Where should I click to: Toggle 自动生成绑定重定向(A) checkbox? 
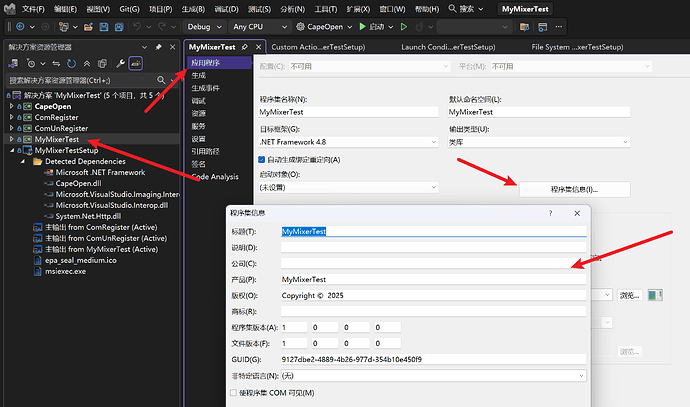pos(261,159)
